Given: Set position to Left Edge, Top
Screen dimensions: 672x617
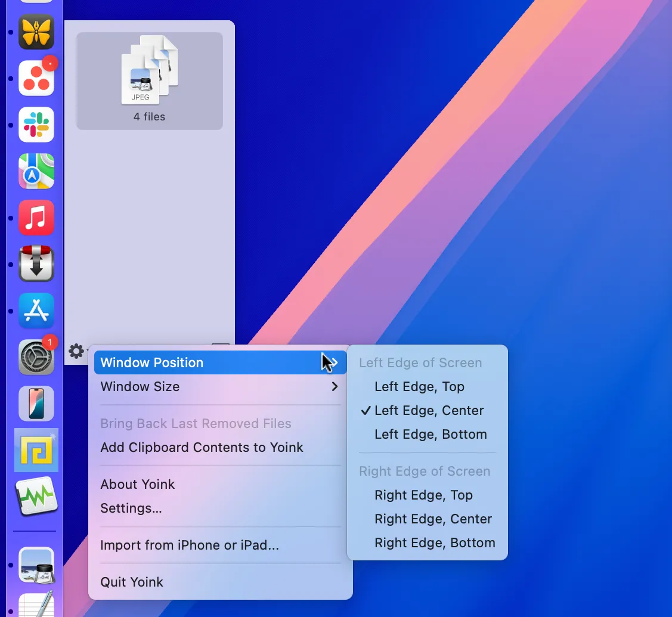Looking at the screenshot, I should [x=428, y=386].
